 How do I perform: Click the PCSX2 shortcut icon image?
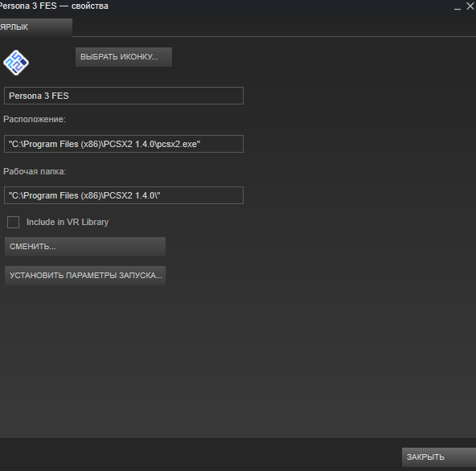point(16,63)
